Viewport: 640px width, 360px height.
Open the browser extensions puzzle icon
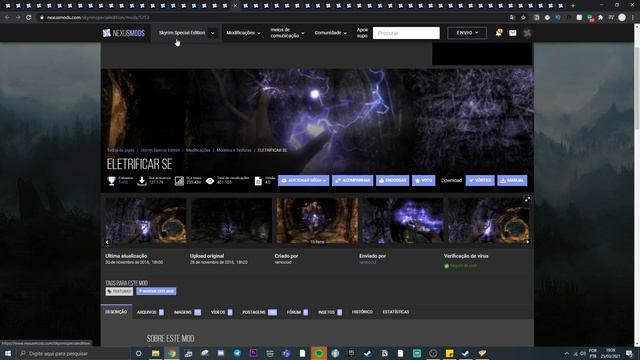click(x=600, y=18)
